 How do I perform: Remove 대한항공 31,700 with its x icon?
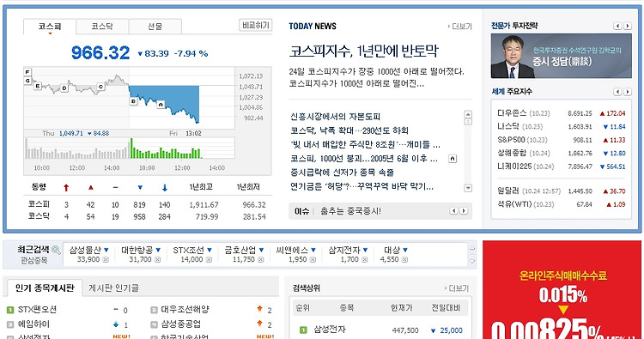(x=157, y=260)
